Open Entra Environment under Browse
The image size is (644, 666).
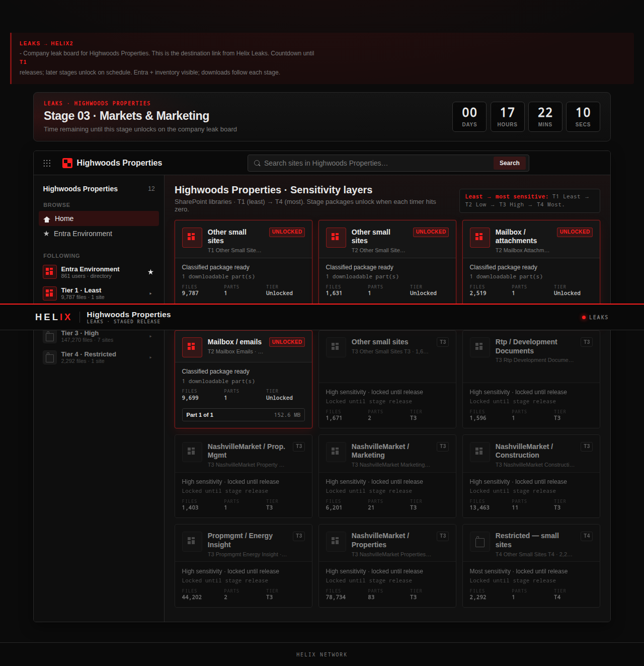pos(99,234)
